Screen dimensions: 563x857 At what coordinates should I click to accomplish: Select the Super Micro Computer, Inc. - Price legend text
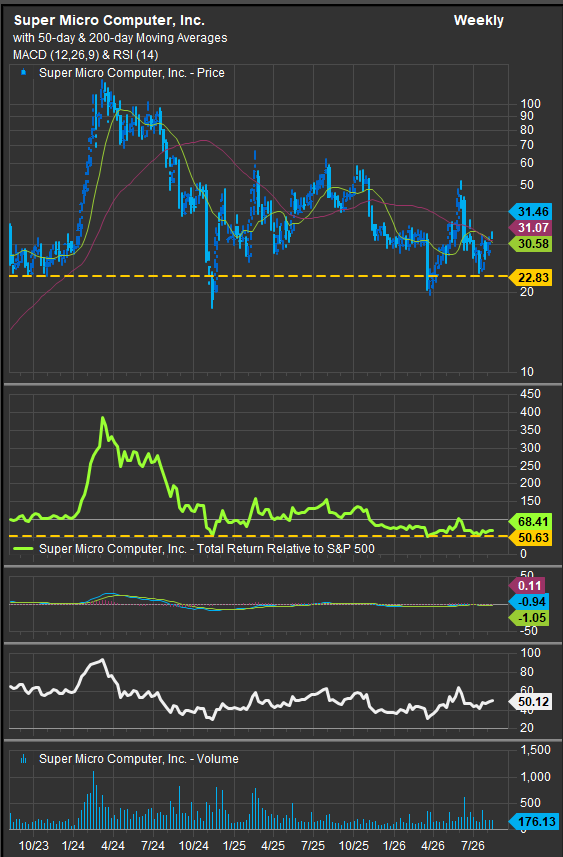point(132,73)
